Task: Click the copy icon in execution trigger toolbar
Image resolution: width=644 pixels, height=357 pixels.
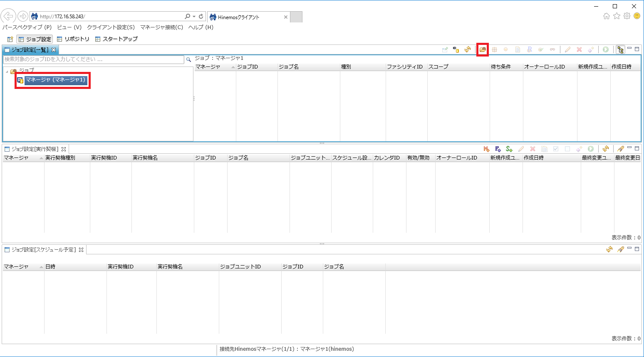Action: (544, 149)
